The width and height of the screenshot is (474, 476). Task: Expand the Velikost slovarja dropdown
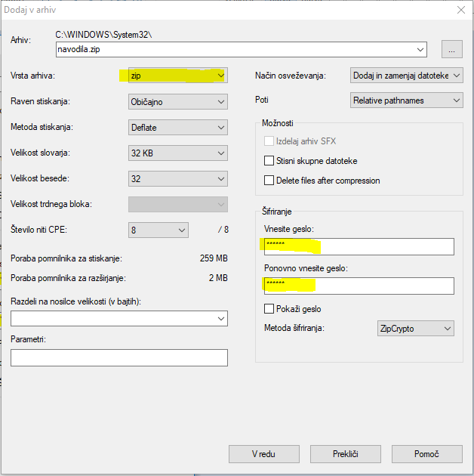(177, 153)
